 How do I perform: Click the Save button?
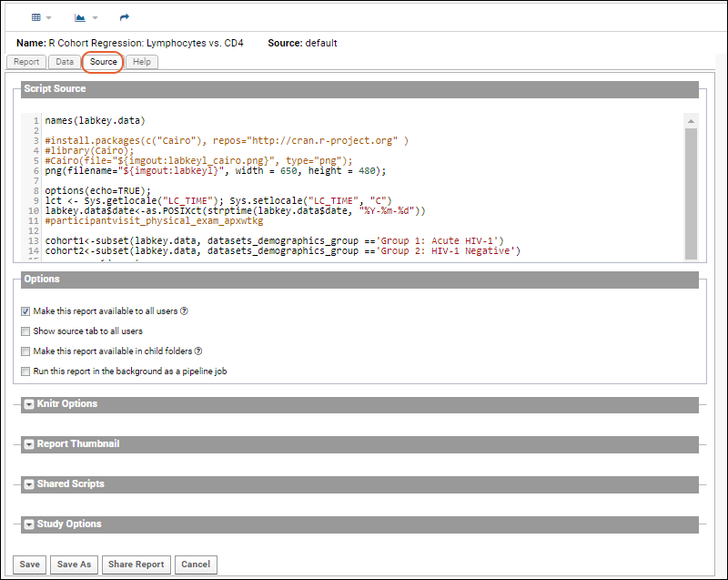[30, 565]
